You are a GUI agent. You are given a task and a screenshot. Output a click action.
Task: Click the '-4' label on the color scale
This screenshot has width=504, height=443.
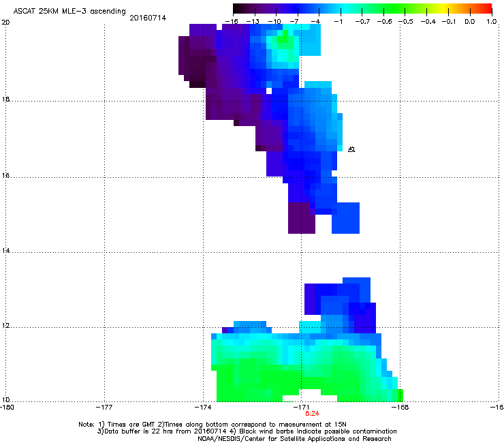[316, 22]
